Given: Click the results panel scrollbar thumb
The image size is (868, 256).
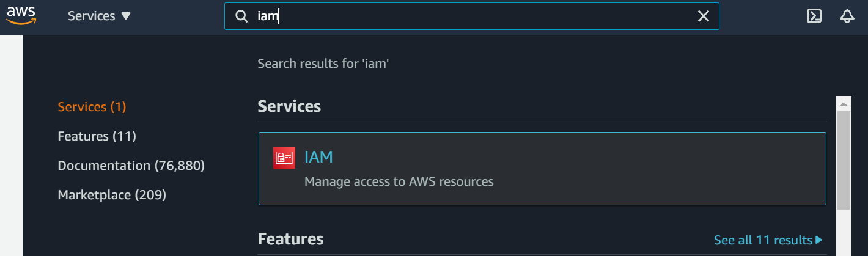Looking at the screenshot, I should [x=844, y=160].
